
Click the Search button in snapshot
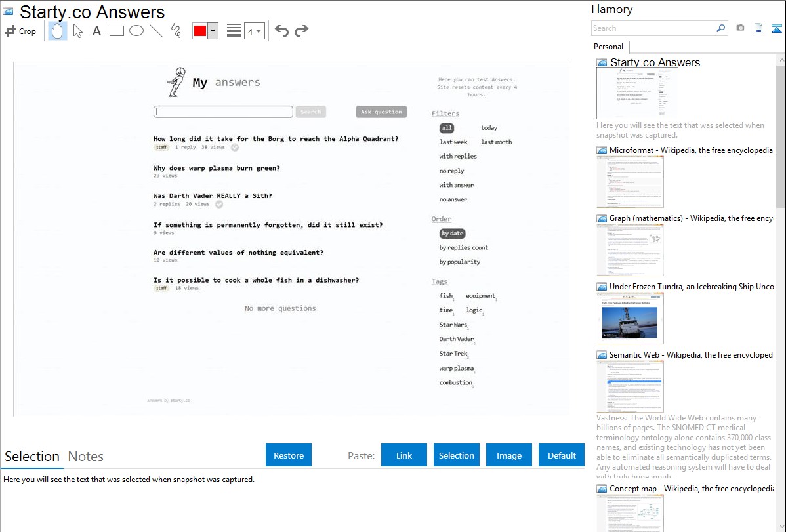(311, 112)
